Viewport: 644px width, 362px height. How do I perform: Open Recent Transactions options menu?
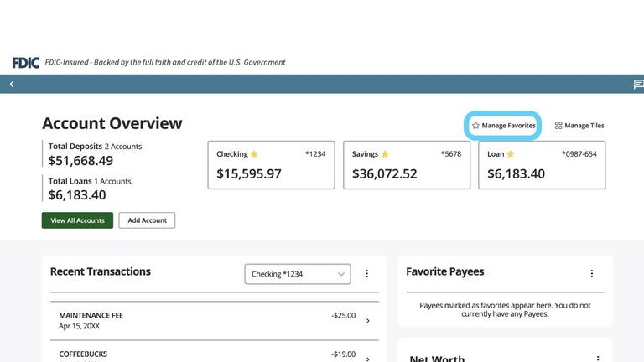tap(366, 274)
